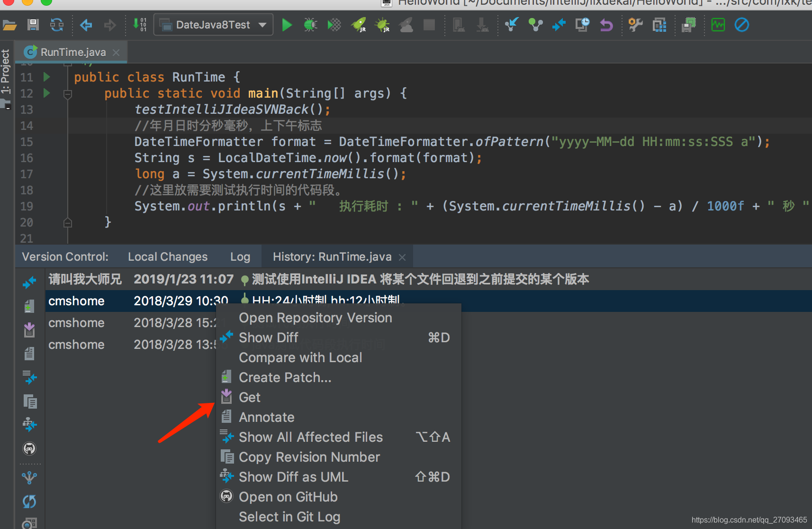Choose Open Repository Version from context menu
The image size is (812, 529).
click(x=338, y=318)
